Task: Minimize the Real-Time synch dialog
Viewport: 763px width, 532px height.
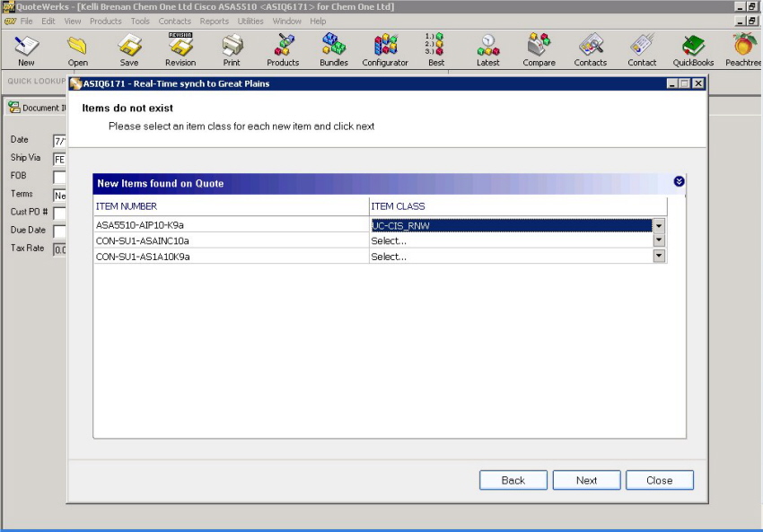Action: point(672,83)
